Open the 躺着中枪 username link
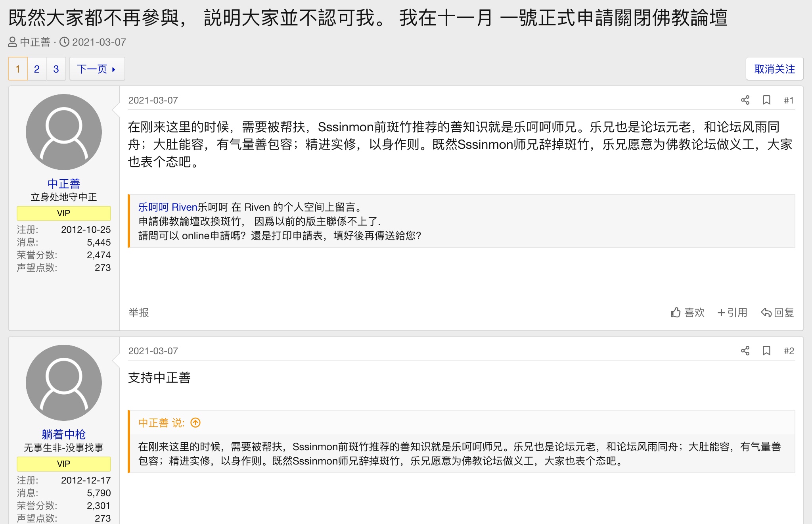Viewport: 812px width, 524px height. point(64,434)
